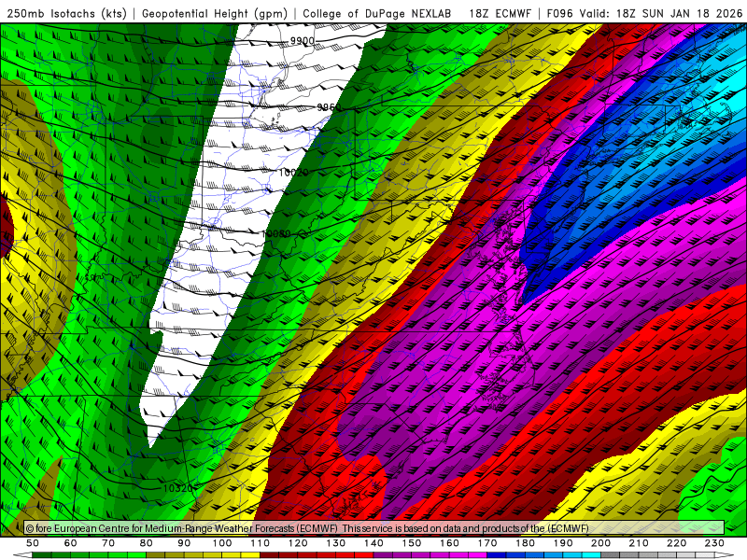Screen dimensions: 747x560
Task: Select the bright cyan legend swatch before 200
Action: tap(592, 555)
